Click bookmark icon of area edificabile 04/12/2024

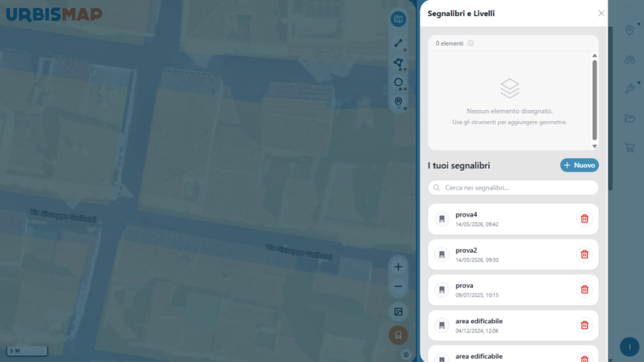coord(442,326)
